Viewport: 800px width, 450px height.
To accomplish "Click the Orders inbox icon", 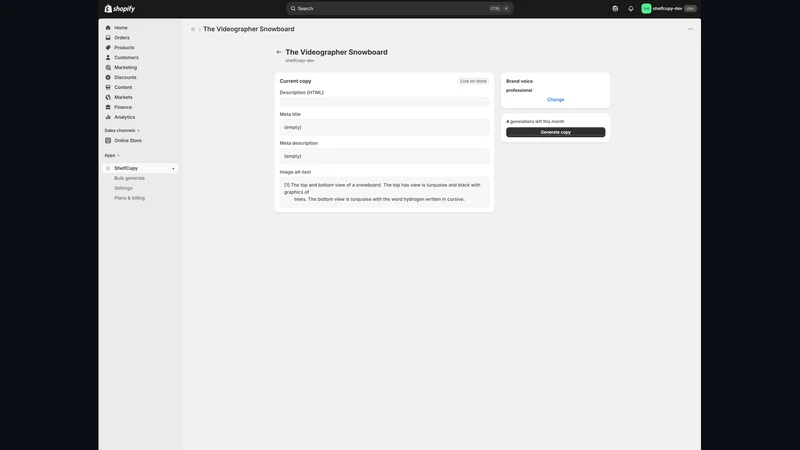I will (108, 38).
